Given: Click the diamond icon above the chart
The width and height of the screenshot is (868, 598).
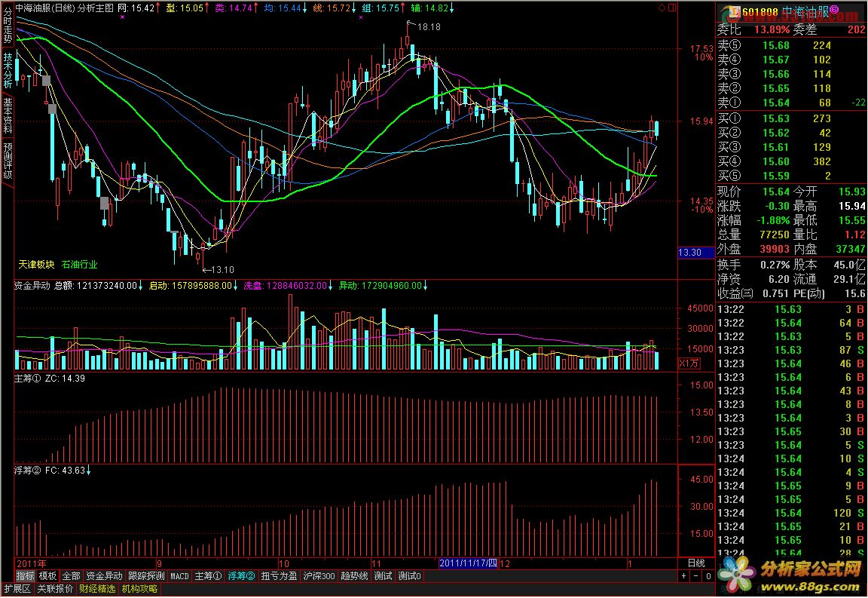Looking at the screenshot, I should click(662, 8).
